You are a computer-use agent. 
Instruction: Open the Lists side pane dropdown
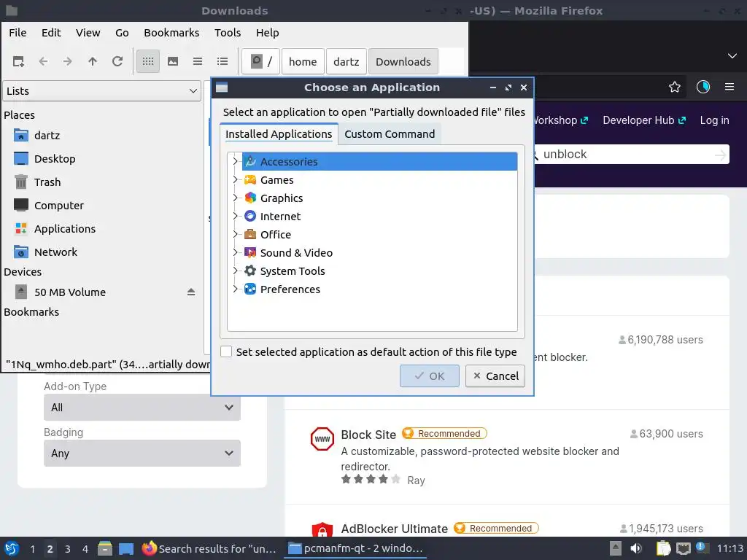point(102,91)
